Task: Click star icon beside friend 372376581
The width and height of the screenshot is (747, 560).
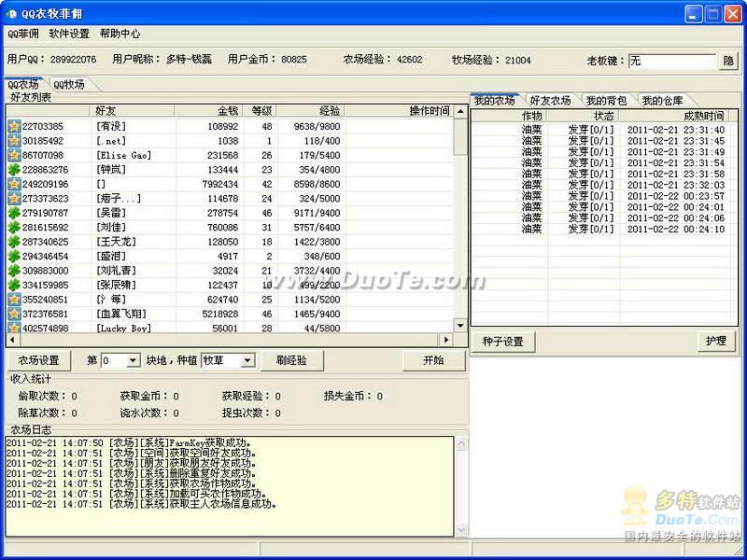Action: [14, 314]
